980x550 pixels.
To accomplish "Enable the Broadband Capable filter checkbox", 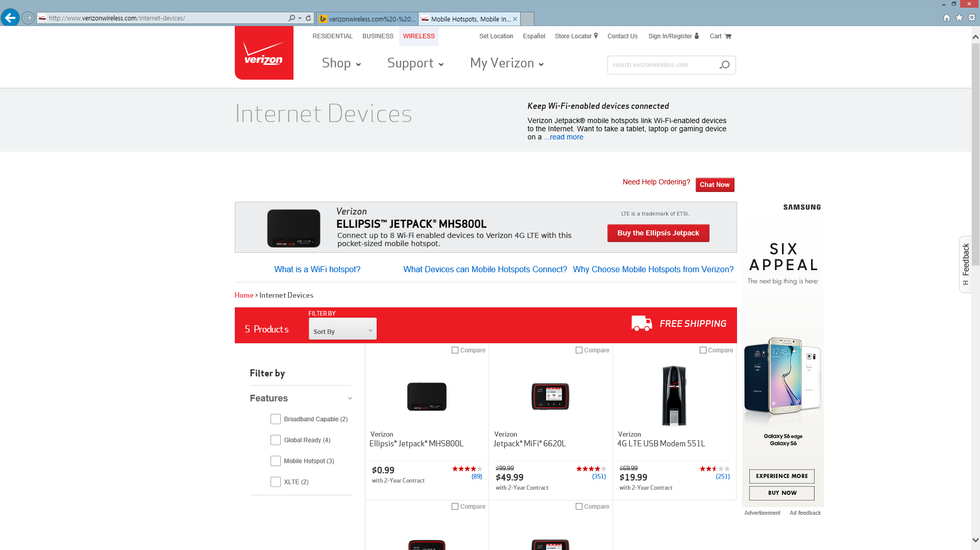I will pos(276,419).
